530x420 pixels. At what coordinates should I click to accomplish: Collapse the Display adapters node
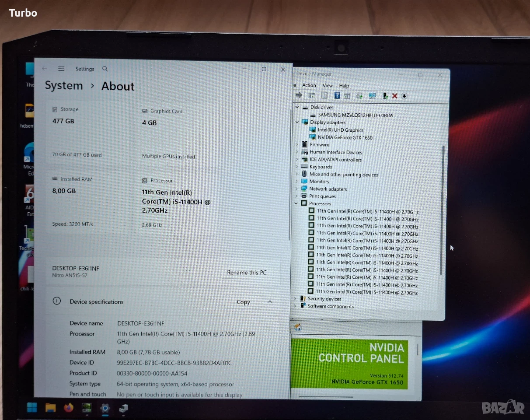click(297, 122)
